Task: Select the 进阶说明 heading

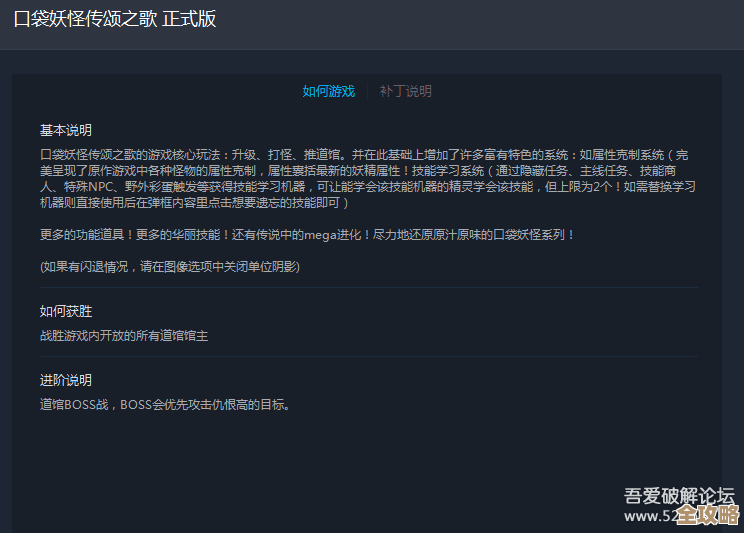Action: point(65,380)
